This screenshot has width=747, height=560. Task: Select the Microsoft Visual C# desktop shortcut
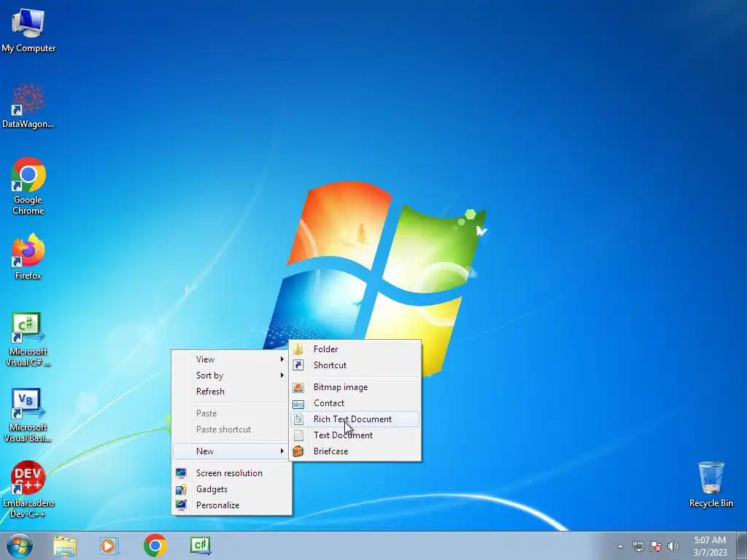pos(28,340)
